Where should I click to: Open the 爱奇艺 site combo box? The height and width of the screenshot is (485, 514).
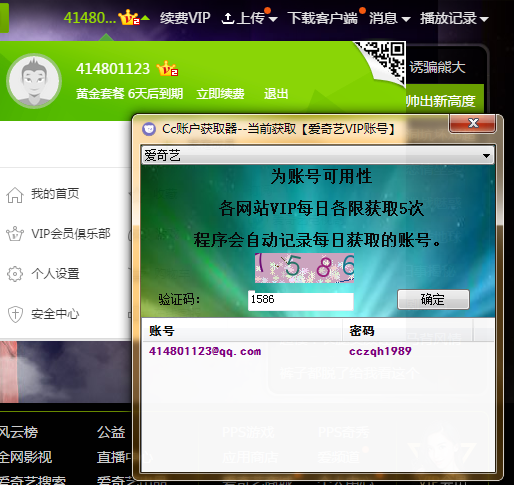point(318,155)
